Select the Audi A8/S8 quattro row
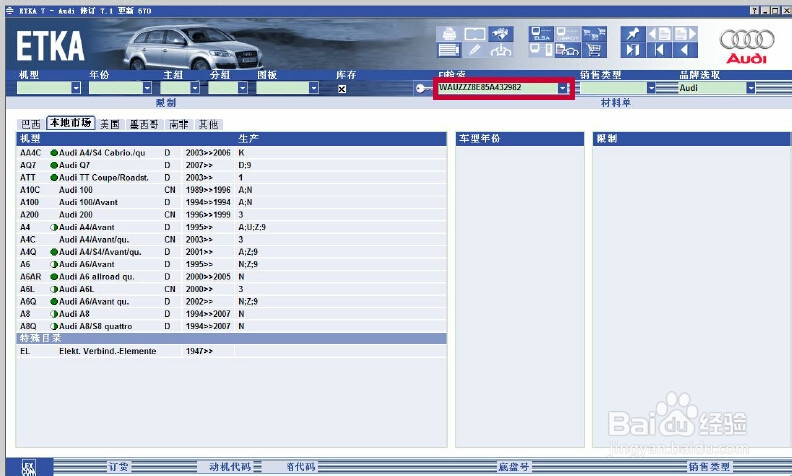Screen dimensions: 792x476 231,326
